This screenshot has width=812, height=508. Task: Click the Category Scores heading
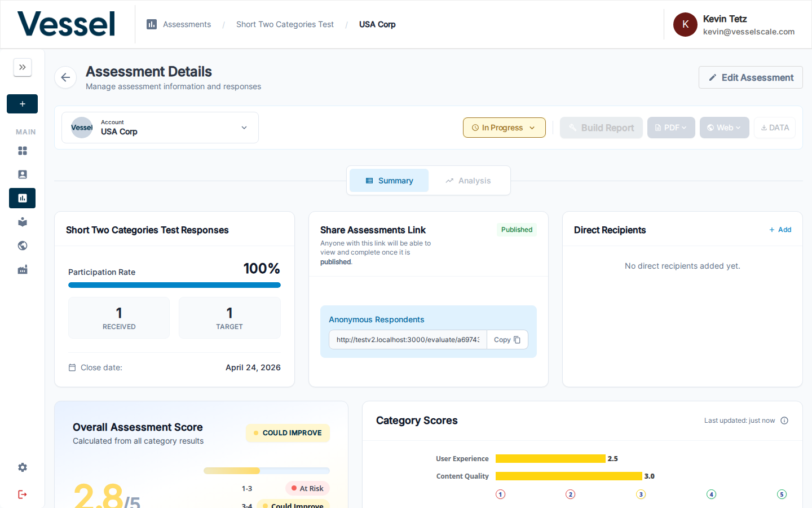[x=417, y=421]
